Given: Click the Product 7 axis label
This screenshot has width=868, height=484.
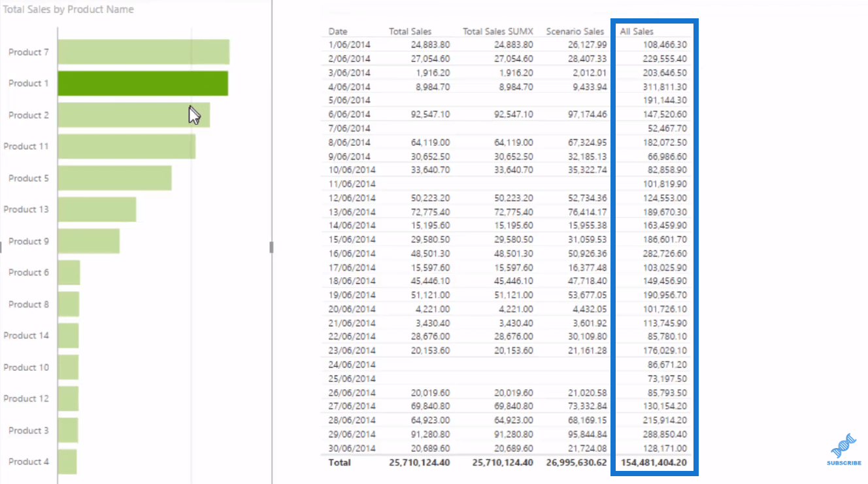Looking at the screenshot, I should click(x=29, y=52).
